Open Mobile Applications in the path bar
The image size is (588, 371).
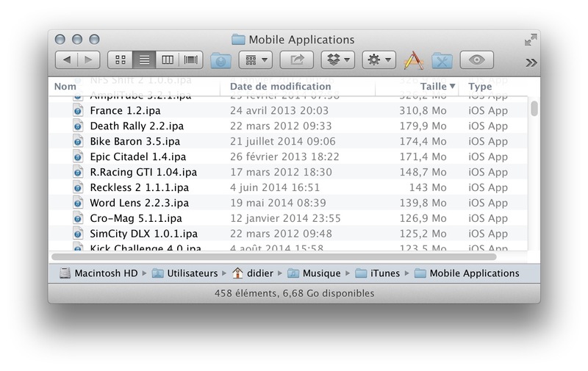click(x=467, y=273)
